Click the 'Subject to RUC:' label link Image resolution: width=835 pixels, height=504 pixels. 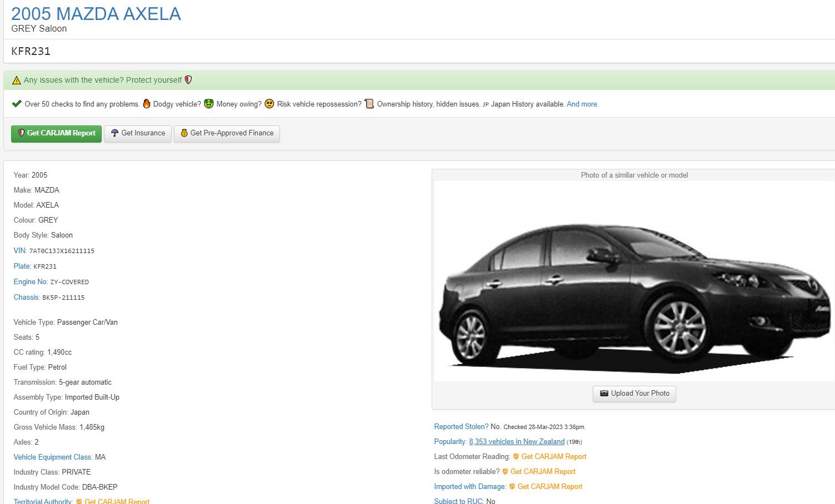[459, 501]
